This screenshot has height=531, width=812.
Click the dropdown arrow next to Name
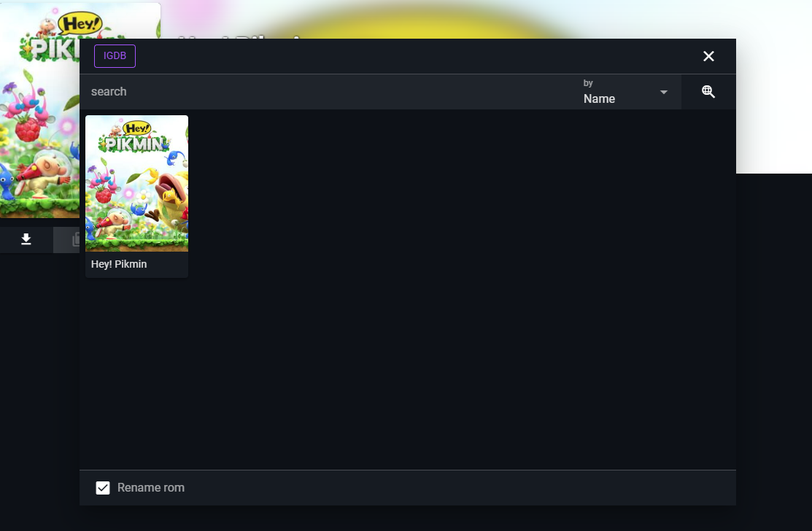[664, 92]
